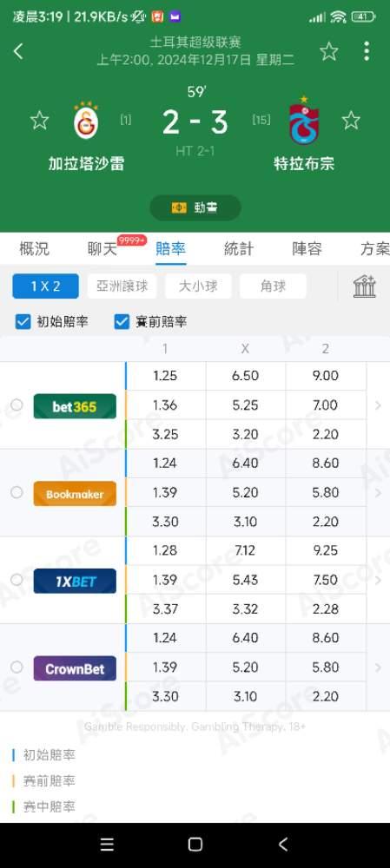Tap the Wi-Fi status icon
Viewport: 390px width, 868px height.
(x=338, y=16)
